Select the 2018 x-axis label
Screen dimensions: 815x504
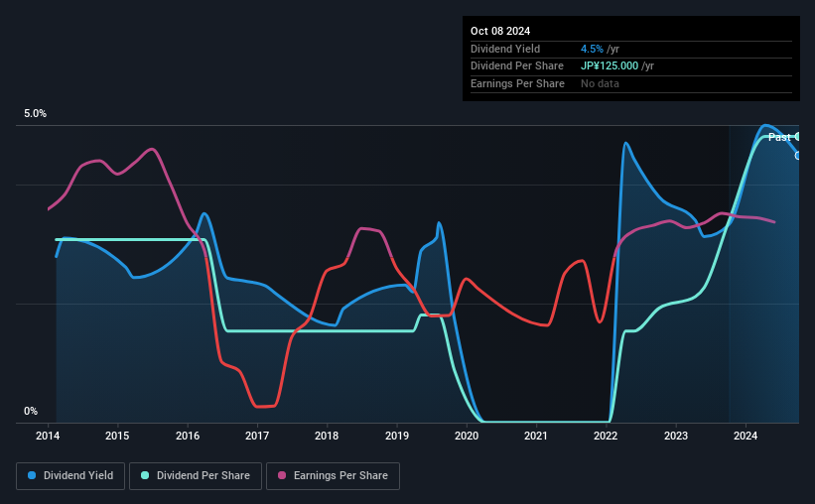pyautogui.click(x=327, y=436)
